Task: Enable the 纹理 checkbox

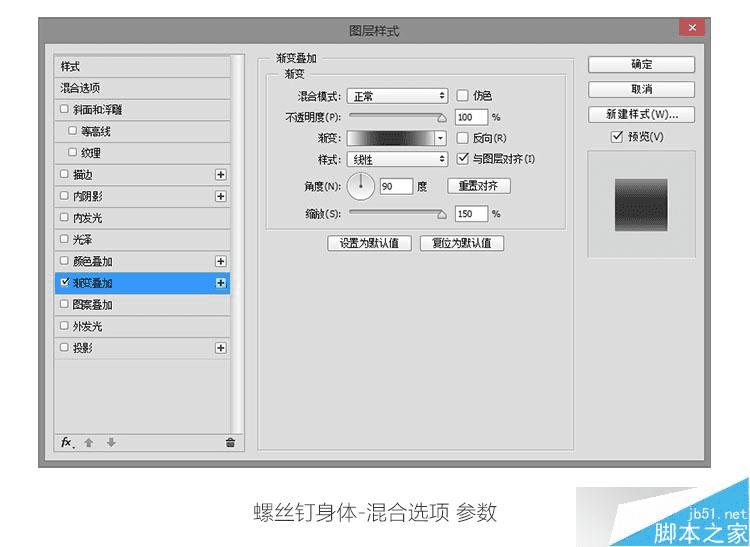Action: [x=72, y=152]
